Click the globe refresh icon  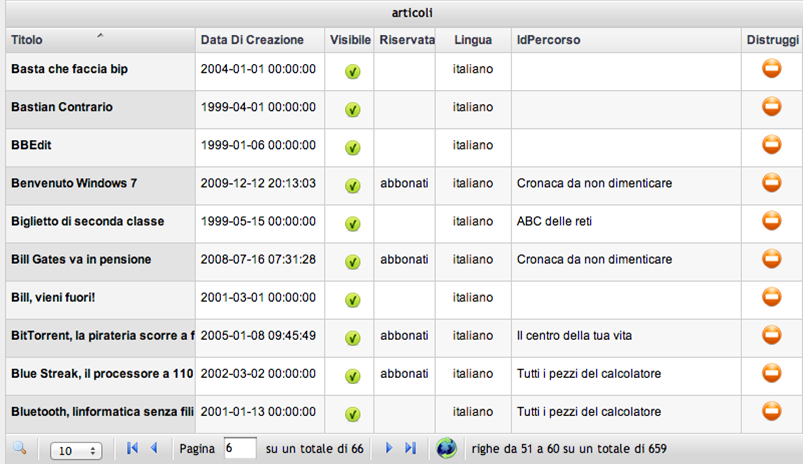446,448
